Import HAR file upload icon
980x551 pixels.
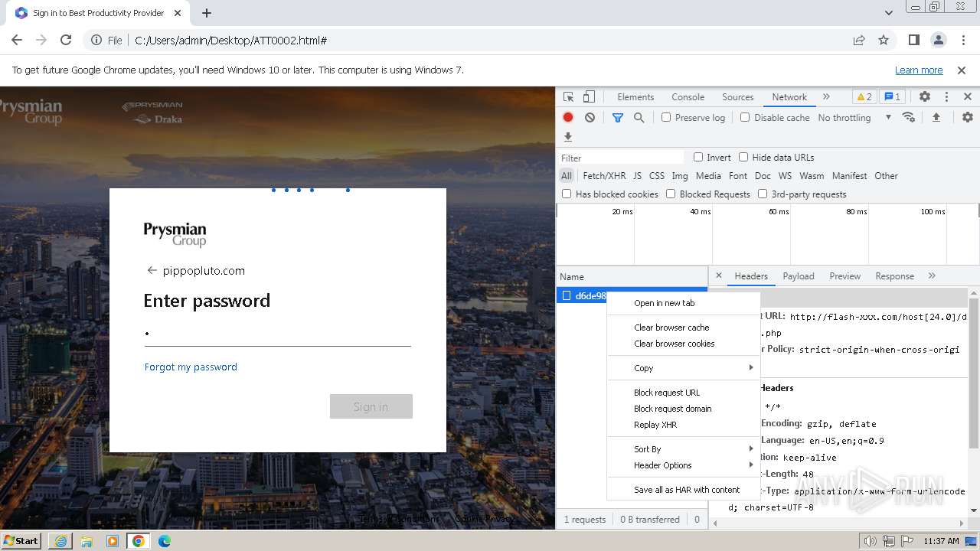(x=936, y=118)
